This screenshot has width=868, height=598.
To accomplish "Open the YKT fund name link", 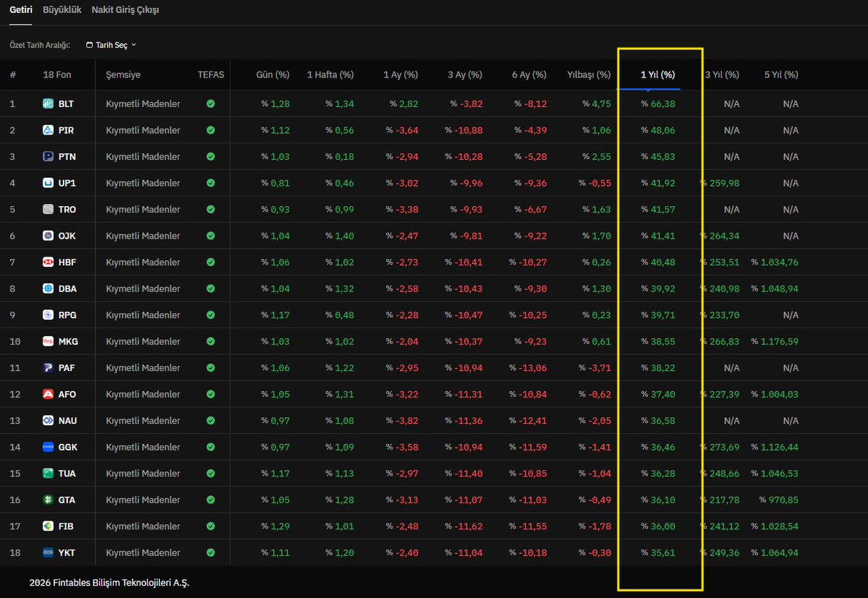I will coord(67,552).
